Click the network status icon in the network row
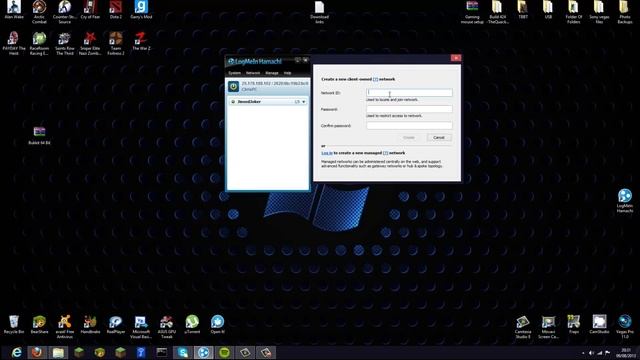Viewport: 640px width, 360px height. (x=233, y=102)
